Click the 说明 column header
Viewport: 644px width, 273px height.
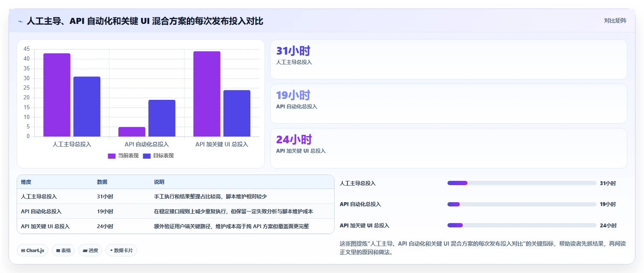tap(159, 182)
